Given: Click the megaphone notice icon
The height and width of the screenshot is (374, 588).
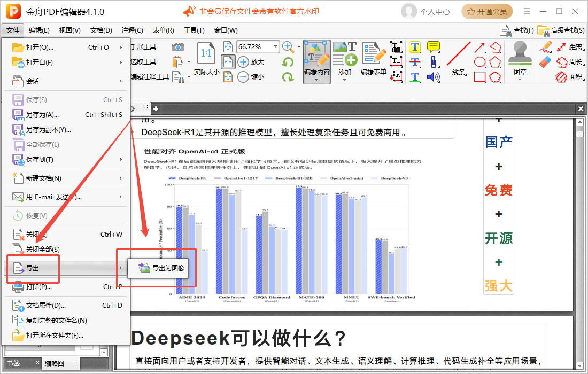Looking at the screenshot, I should (x=189, y=11).
